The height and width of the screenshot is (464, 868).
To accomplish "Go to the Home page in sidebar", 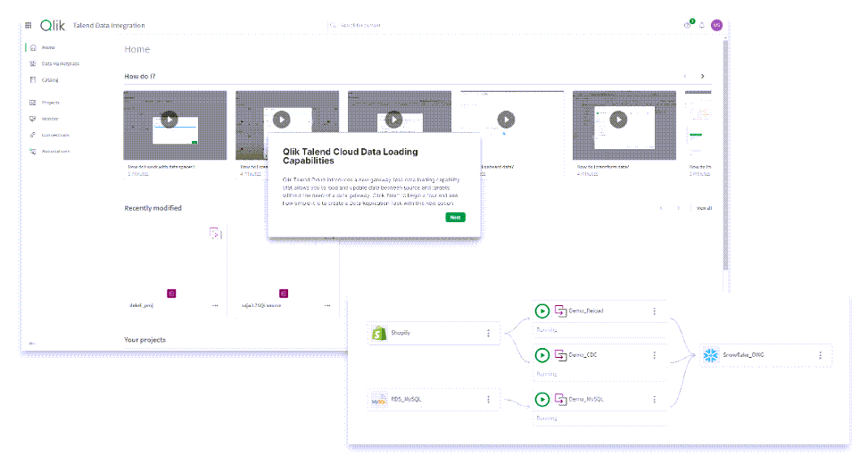I will [x=49, y=47].
